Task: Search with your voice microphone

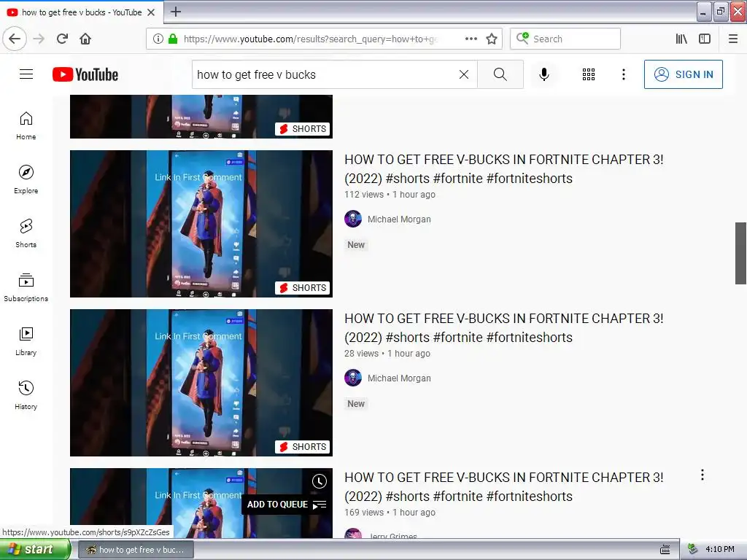Action: (x=544, y=74)
